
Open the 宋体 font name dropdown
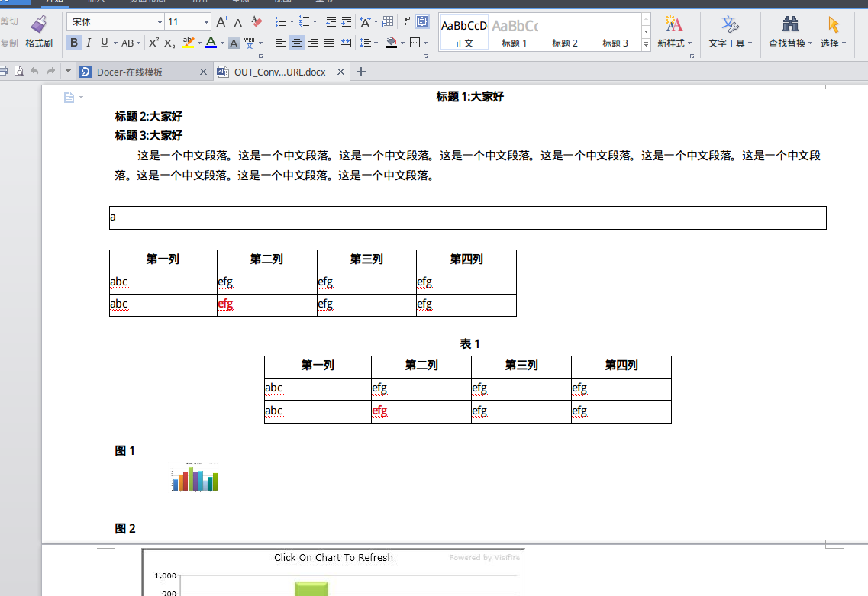[x=160, y=22]
